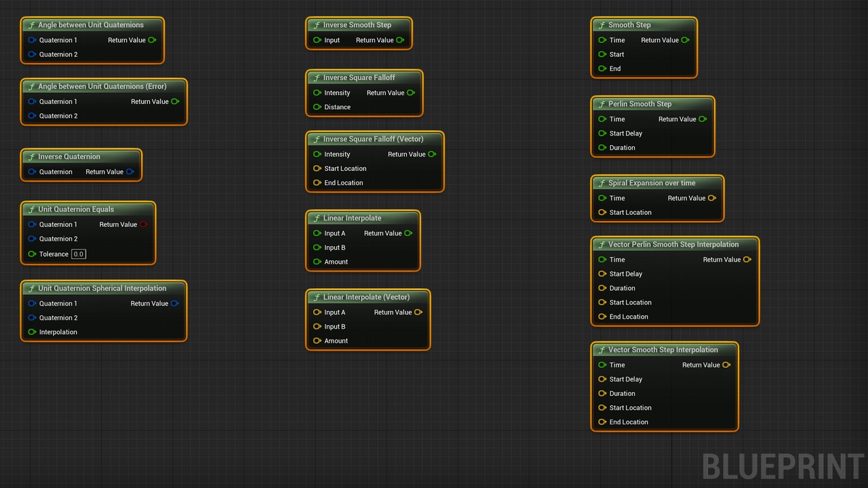Viewport: 868px width, 488px height.
Task: Click Start Location pin on Inverse Square Falloff (Vector)
Action: pyautogui.click(x=317, y=169)
